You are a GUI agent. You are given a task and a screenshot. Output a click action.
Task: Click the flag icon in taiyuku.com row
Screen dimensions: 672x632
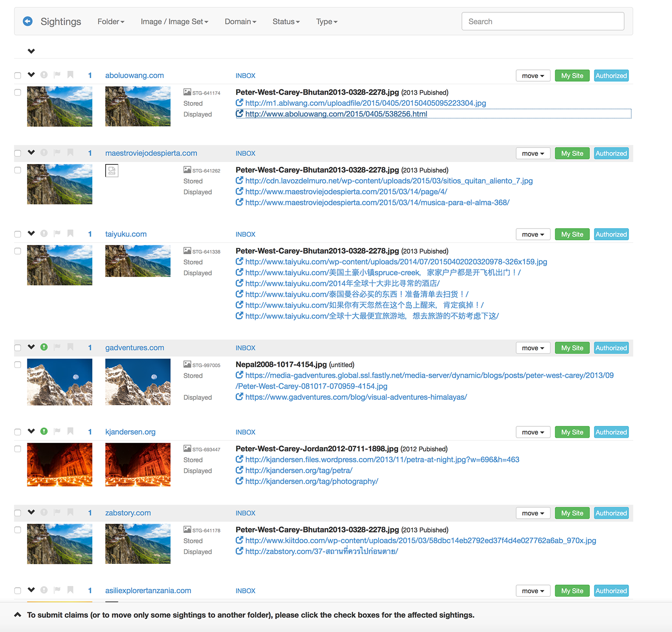click(x=57, y=234)
